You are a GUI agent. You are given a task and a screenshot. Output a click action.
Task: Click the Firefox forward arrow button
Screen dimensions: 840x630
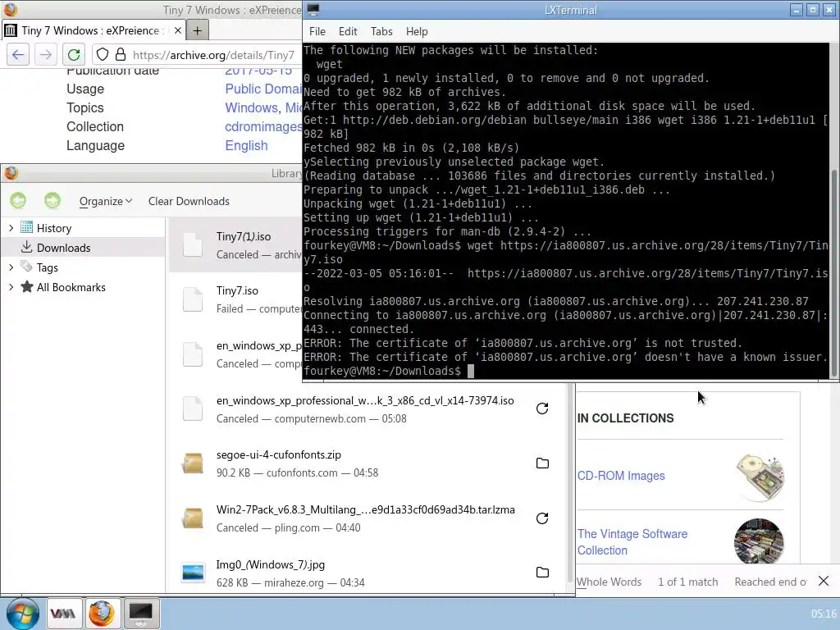click(x=46, y=55)
